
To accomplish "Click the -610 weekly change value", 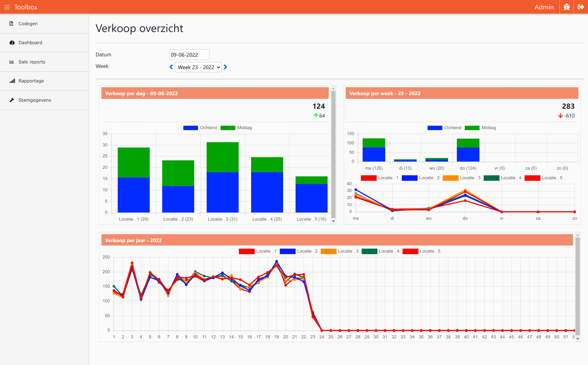I will point(569,116).
